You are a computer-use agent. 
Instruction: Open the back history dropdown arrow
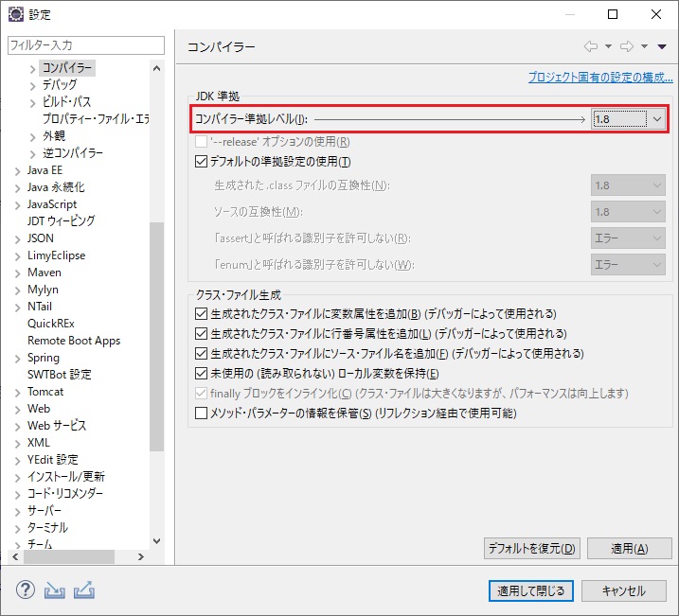pos(608,46)
